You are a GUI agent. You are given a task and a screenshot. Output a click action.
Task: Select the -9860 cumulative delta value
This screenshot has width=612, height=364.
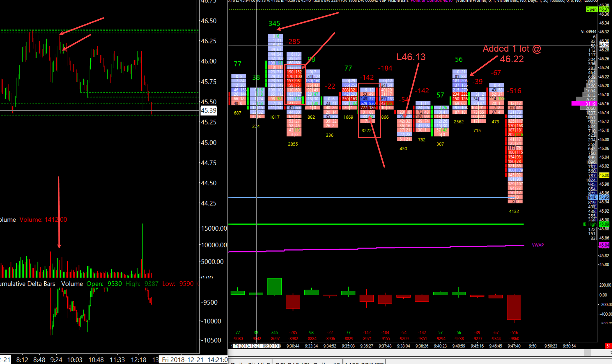(514, 339)
